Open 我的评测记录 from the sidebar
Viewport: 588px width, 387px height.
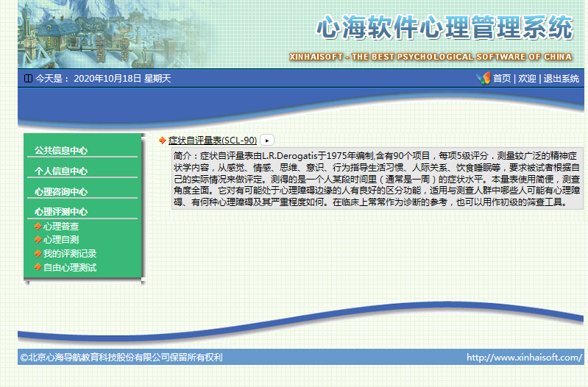70,254
